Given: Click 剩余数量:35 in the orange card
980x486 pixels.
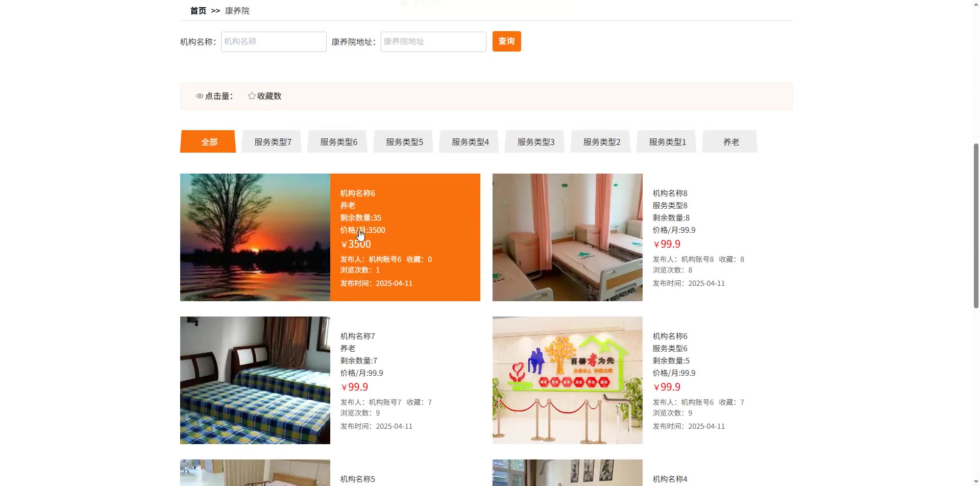Looking at the screenshot, I should point(361,218).
